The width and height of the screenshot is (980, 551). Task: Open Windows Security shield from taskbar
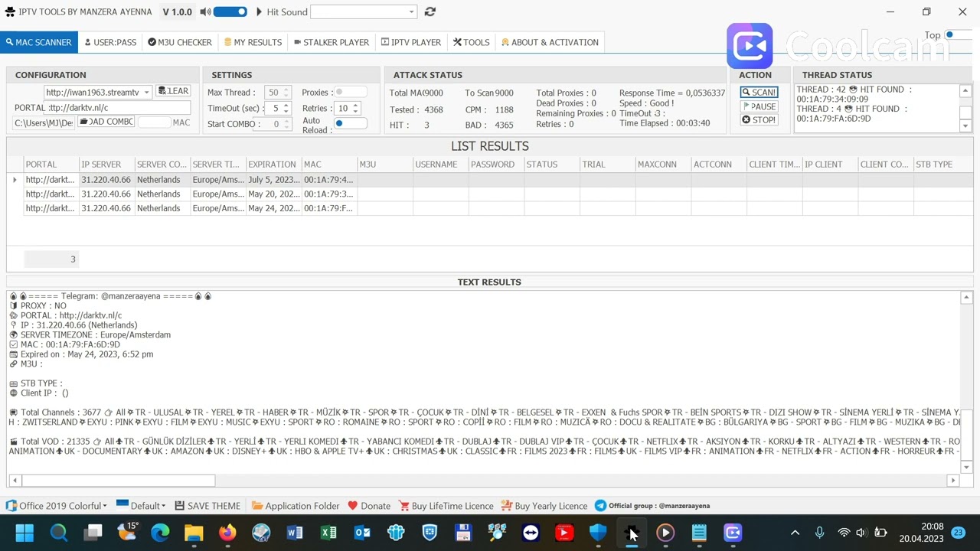point(598,533)
